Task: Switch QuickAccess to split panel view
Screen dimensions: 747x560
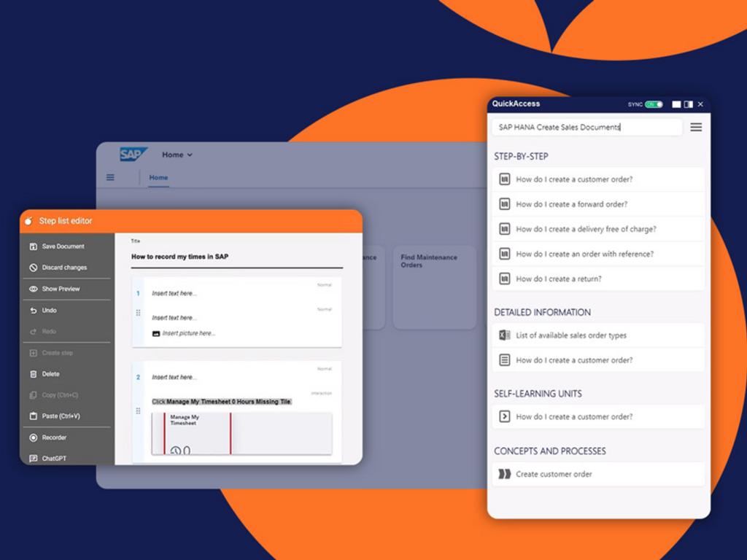Action: tap(688, 104)
